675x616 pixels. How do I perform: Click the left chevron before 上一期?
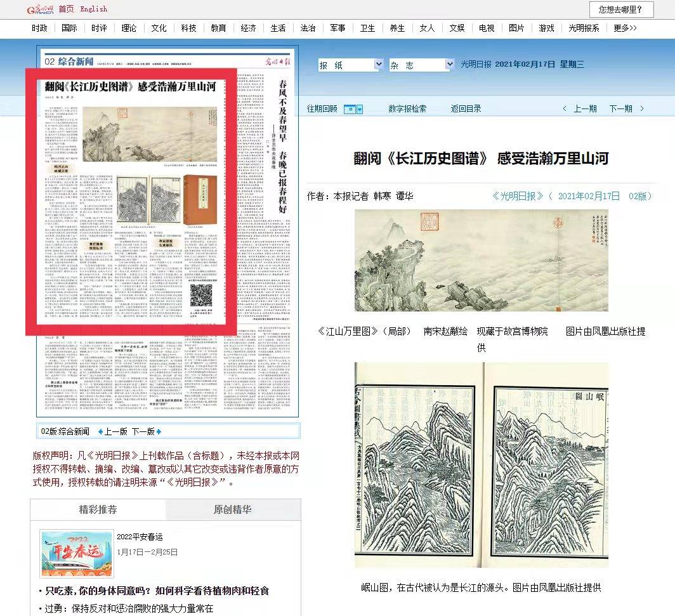pyautogui.click(x=565, y=108)
